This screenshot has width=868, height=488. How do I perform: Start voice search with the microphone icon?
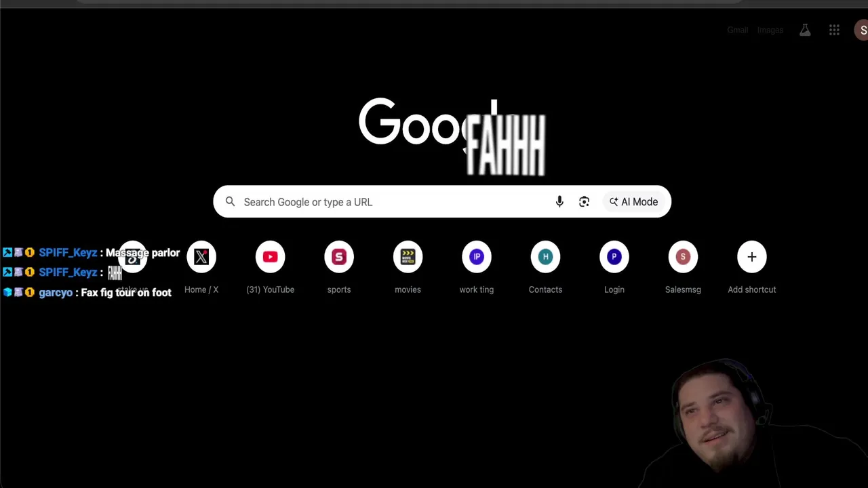pyautogui.click(x=559, y=202)
